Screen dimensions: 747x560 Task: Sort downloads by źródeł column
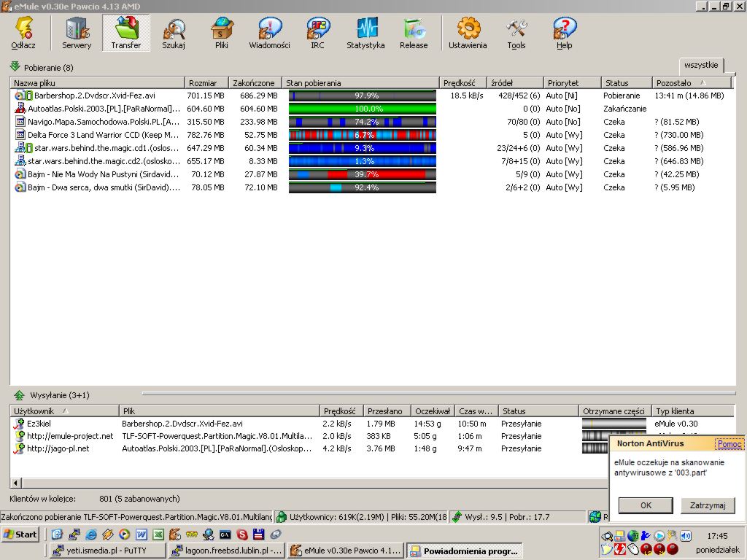(516, 83)
